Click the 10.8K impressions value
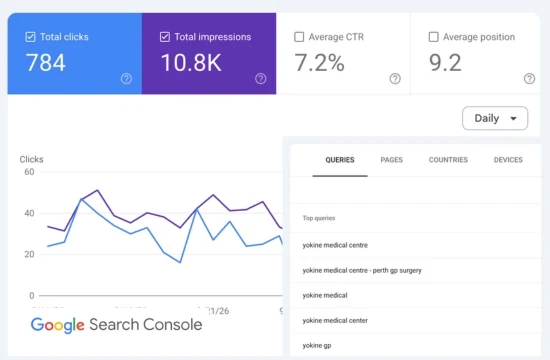The image size is (550, 360). coord(191,63)
